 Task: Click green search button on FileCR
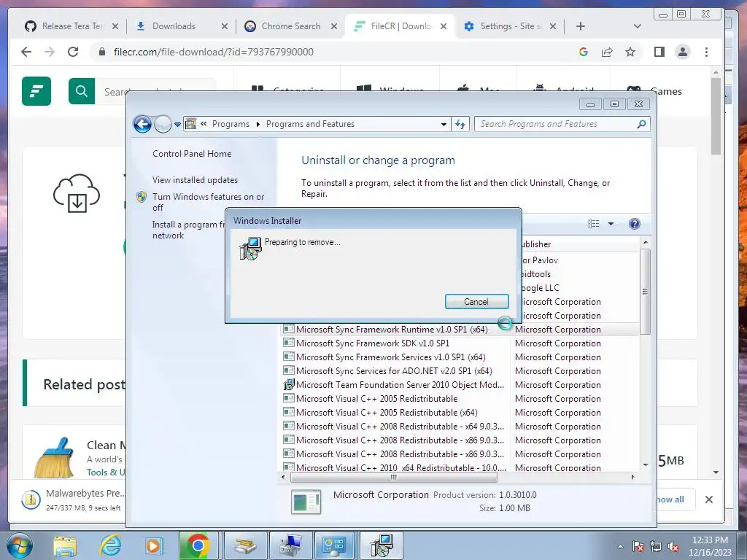point(82,91)
